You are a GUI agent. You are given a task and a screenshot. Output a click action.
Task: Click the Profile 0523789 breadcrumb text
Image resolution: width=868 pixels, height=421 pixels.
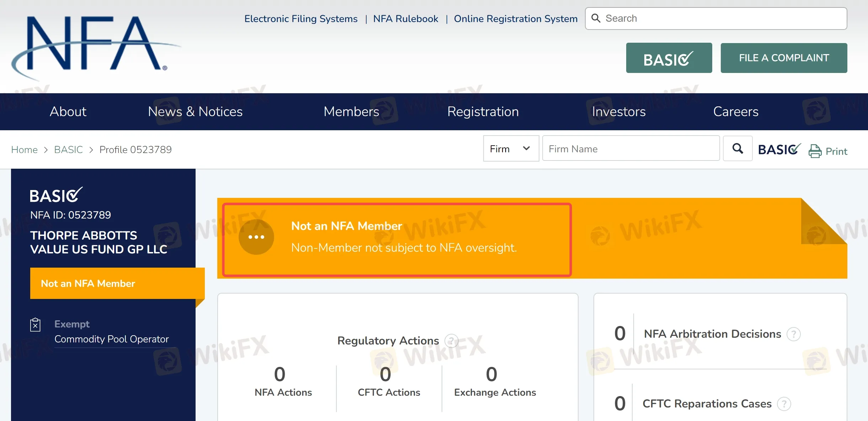(x=135, y=149)
